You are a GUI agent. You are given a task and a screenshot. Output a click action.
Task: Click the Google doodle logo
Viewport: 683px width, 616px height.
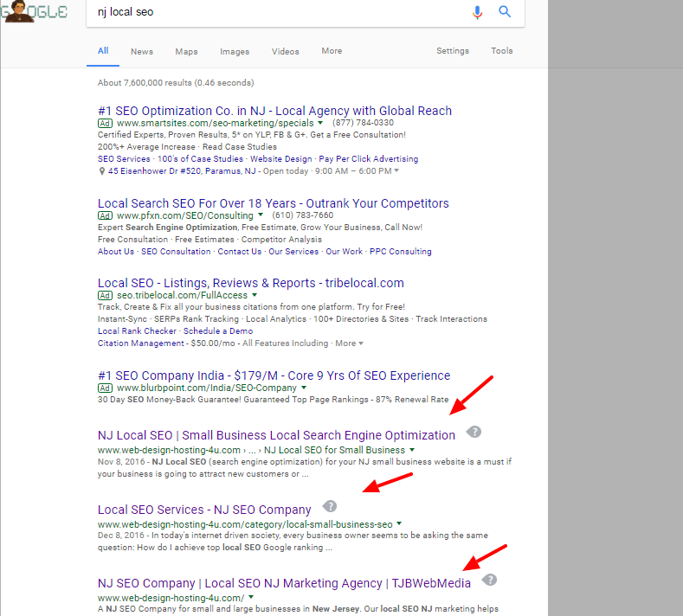pos(34,11)
